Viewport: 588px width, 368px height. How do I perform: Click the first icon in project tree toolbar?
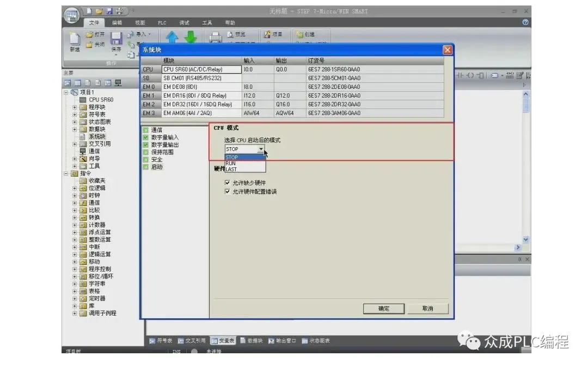68,83
